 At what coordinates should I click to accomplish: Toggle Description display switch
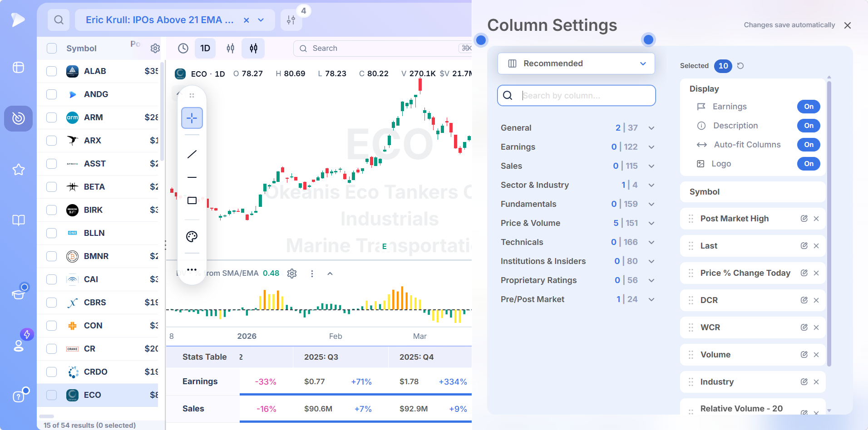coord(809,126)
